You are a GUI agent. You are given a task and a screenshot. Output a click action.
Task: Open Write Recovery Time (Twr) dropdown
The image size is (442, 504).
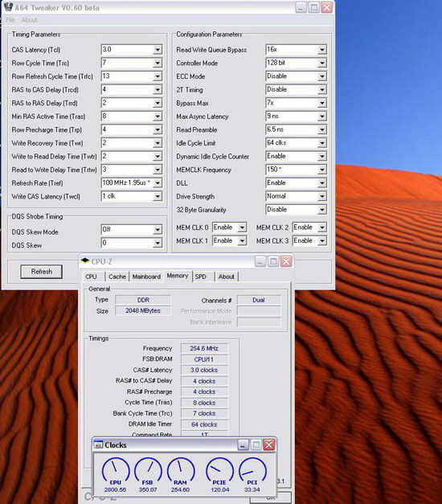click(x=158, y=143)
